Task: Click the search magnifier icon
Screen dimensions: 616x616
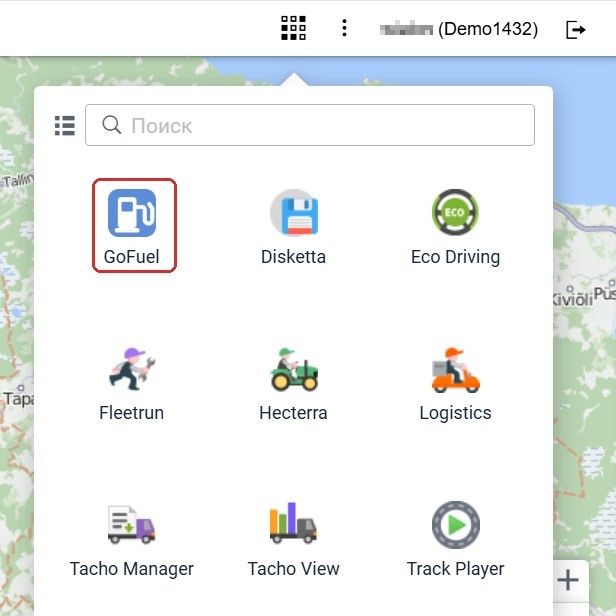Action: click(x=112, y=125)
